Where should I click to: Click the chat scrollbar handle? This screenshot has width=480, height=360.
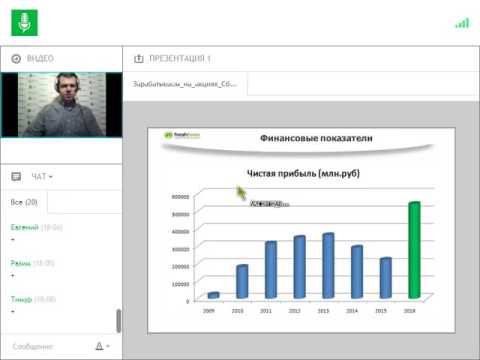(119, 321)
